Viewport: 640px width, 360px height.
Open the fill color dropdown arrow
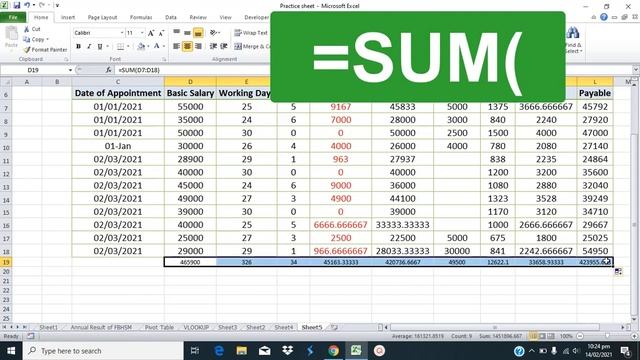point(148,47)
